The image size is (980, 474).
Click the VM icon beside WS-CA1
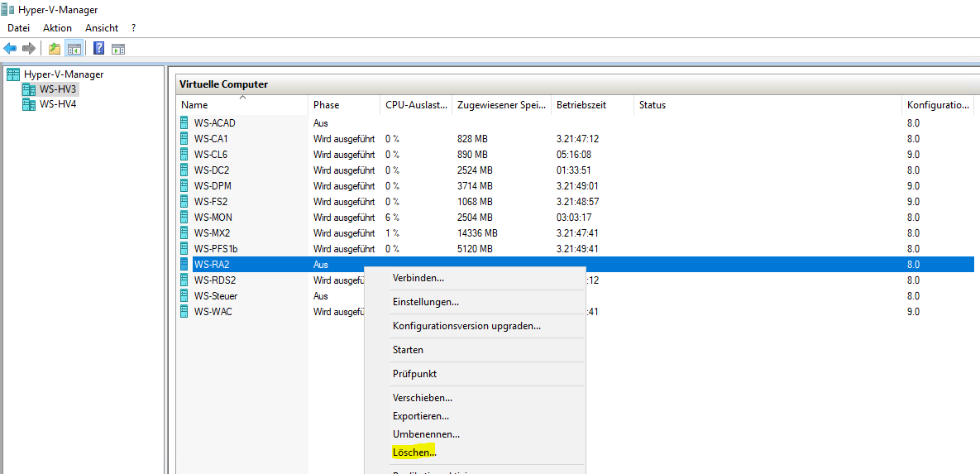tap(184, 138)
